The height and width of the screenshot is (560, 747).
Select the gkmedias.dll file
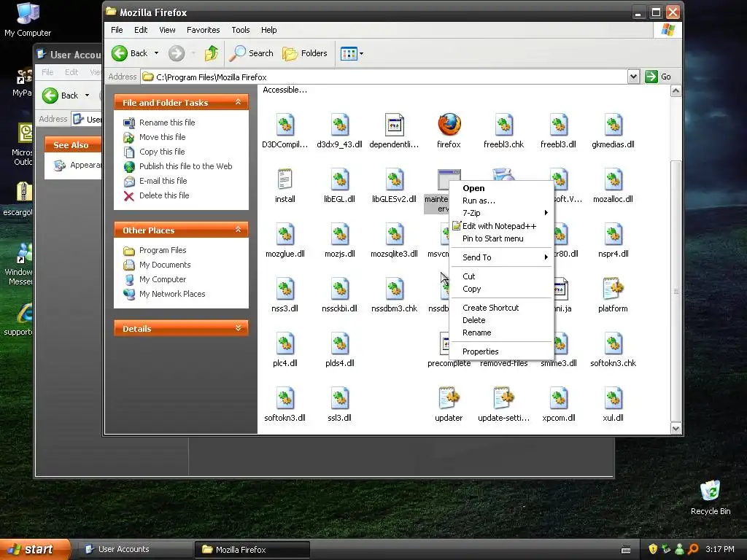613,131
